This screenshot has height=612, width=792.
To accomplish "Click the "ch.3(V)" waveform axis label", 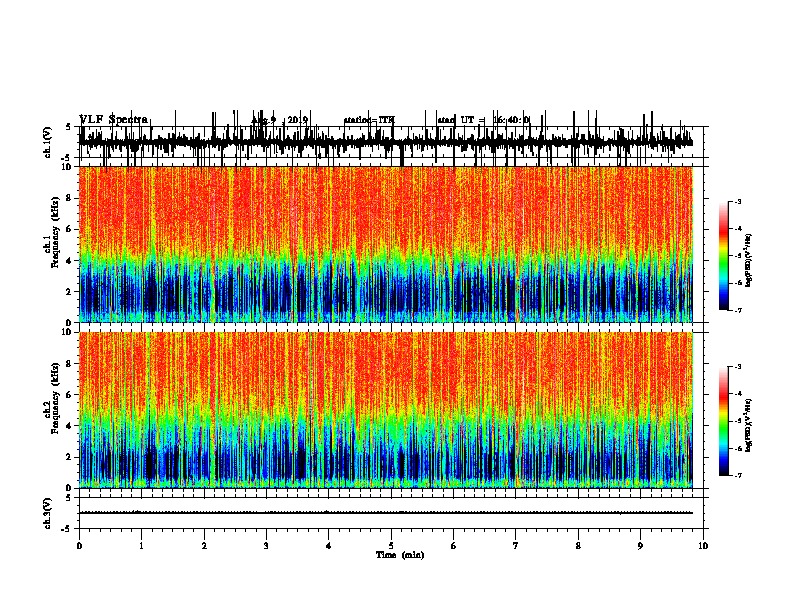I will pyautogui.click(x=47, y=513).
